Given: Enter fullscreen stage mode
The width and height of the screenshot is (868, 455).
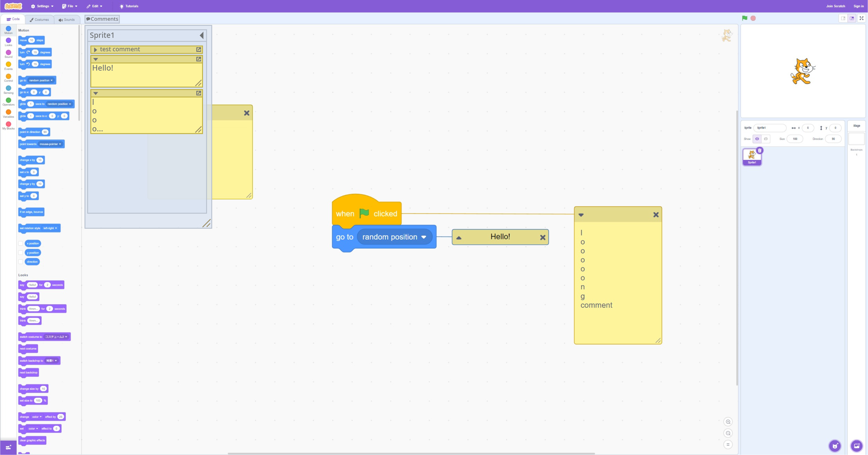Looking at the screenshot, I should pyautogui.click(x=862, y=18).
